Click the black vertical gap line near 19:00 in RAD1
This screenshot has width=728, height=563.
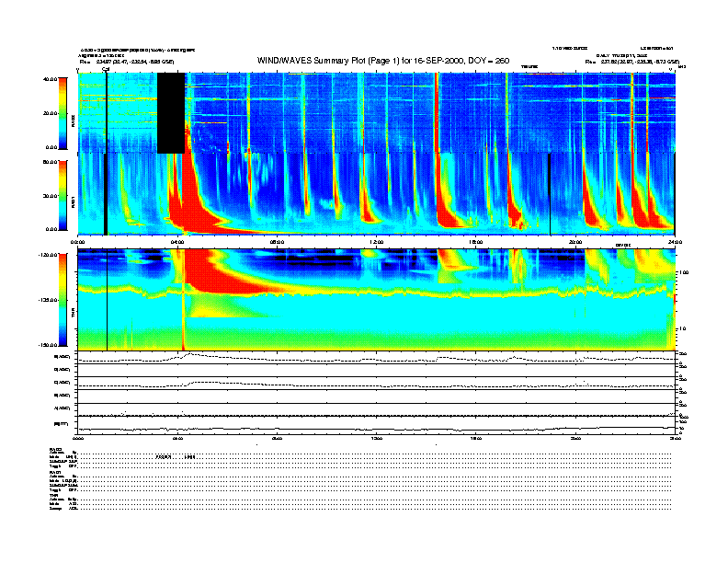click(x=550, y=194)
